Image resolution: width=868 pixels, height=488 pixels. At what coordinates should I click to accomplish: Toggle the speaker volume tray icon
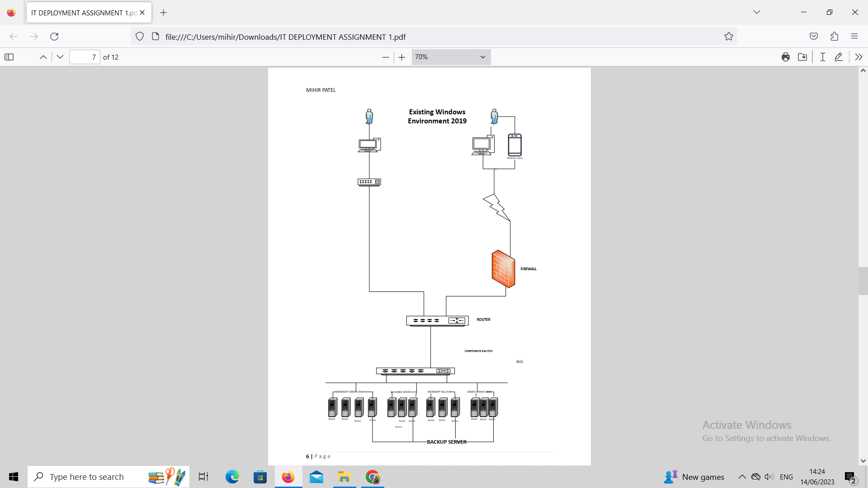click(x=769, y=477)
